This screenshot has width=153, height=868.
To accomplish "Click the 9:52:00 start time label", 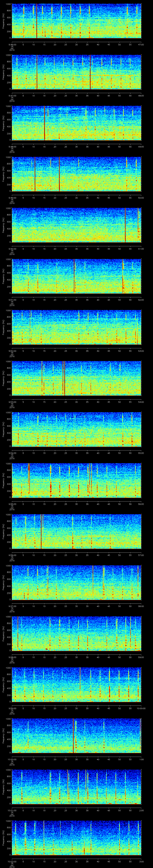I will coord(12,351).
